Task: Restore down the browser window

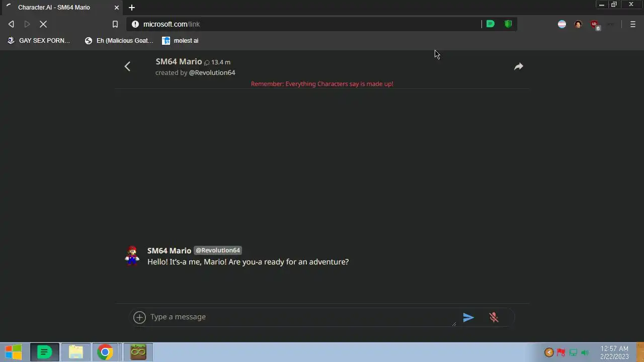Action: pos(614,5)
